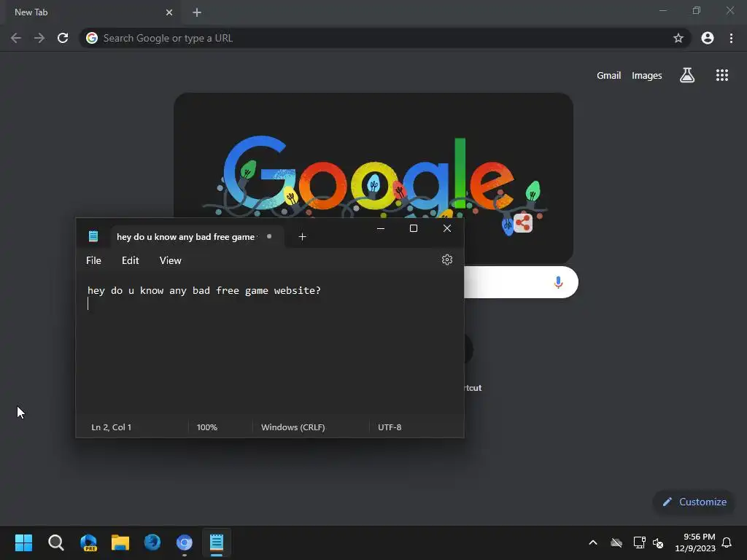This screenshot has width=747, height=560.
Task: Open the View menu in Notepad
Action: (171, 260)
